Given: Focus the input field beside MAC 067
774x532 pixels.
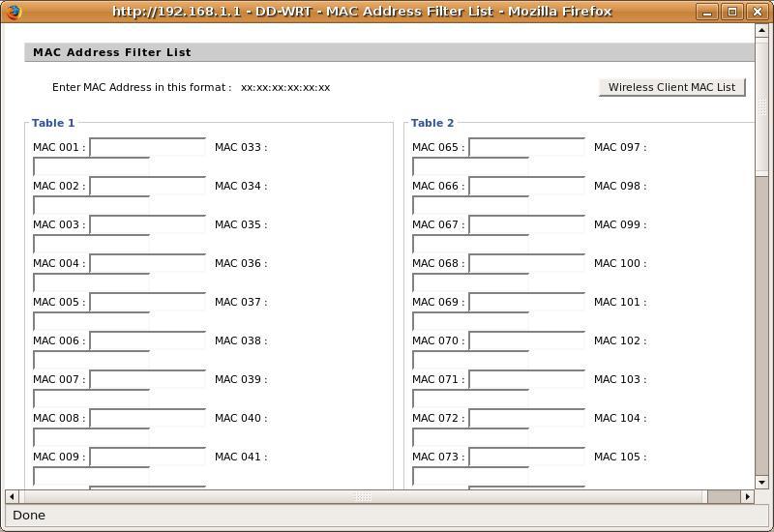Looking at the screenshot, I should click(526, 224).
